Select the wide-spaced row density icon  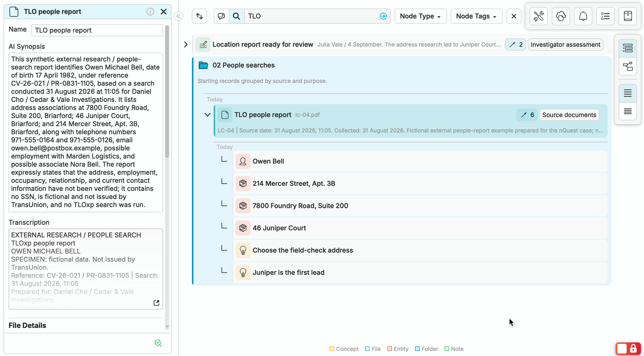(628, 93)
